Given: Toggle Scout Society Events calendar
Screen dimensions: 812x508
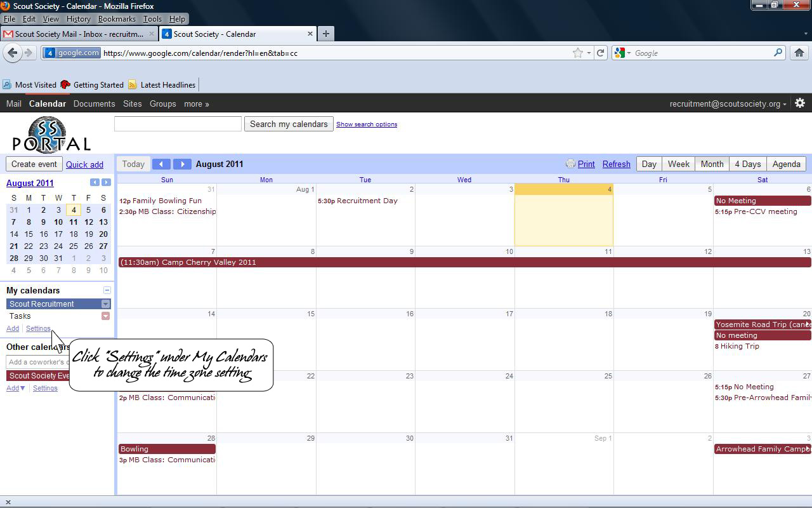Looking at the screenshot, I should (x=39, y=376).
